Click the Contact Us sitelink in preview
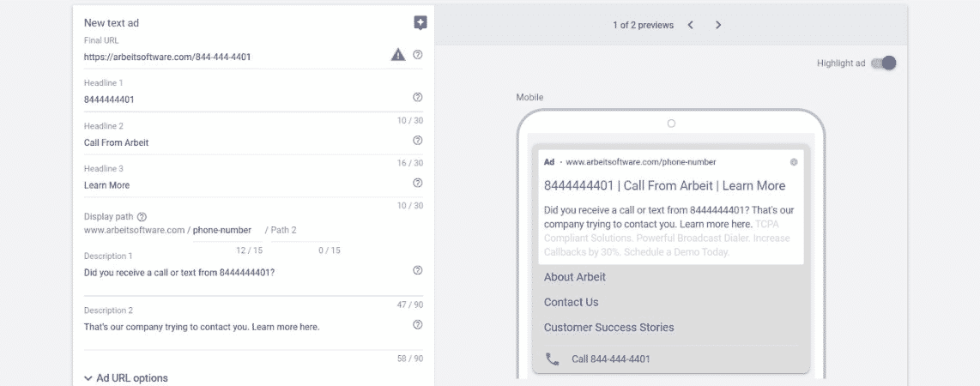Viewport: 980px width, 386px height. [571, 302]
